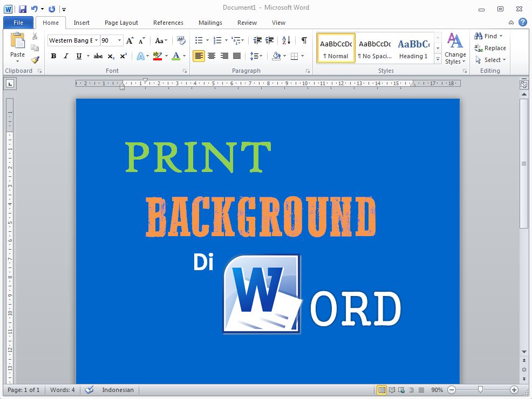Expand the numbering list dropdown arrow
This screenshot has height=399, width=532.
226,40
